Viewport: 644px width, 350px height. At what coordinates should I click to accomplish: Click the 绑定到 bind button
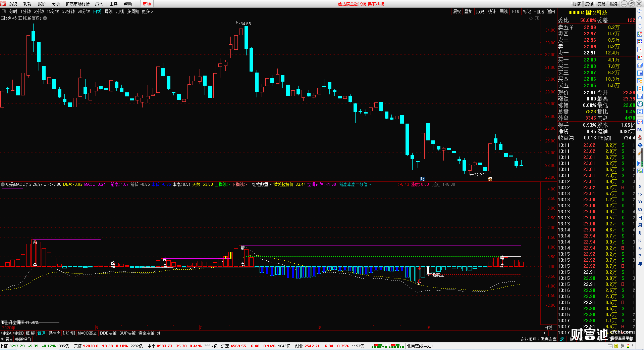point(69,333)
